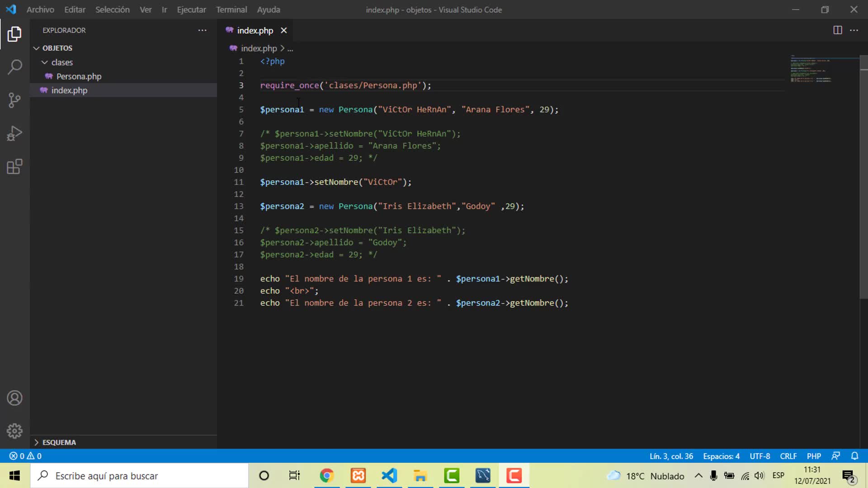Image resolution: width=868 pixels, height=488 pixels.
Task: Open the Archivo menu
Action: (x=40, y=9)
